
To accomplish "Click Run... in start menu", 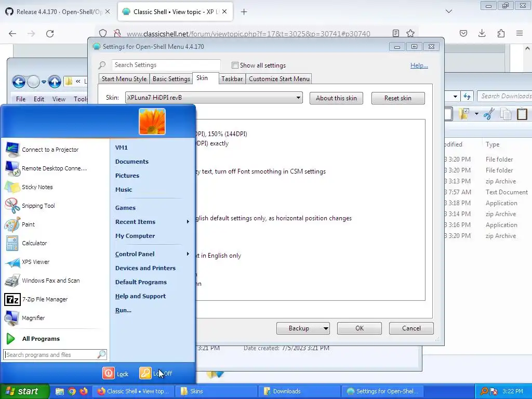I will click(x=123, y=310).
